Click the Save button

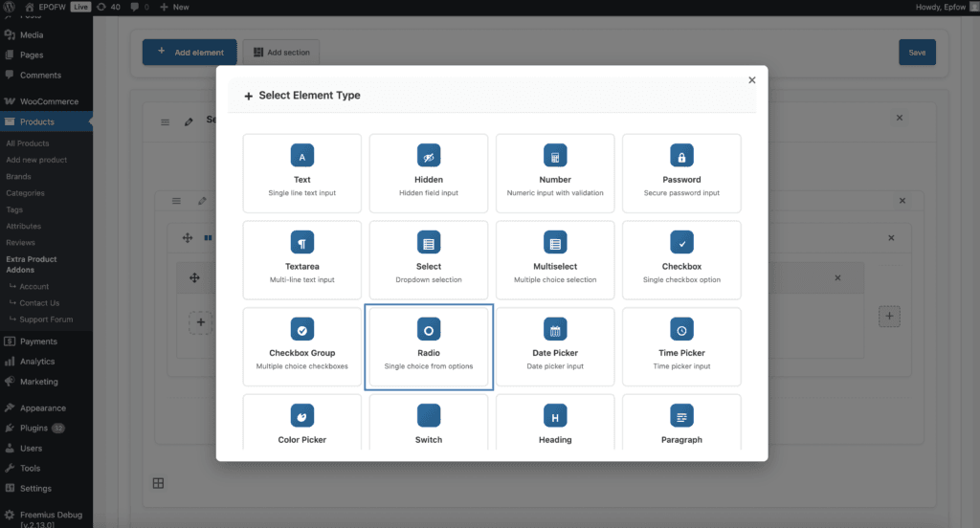click(917, 53)
